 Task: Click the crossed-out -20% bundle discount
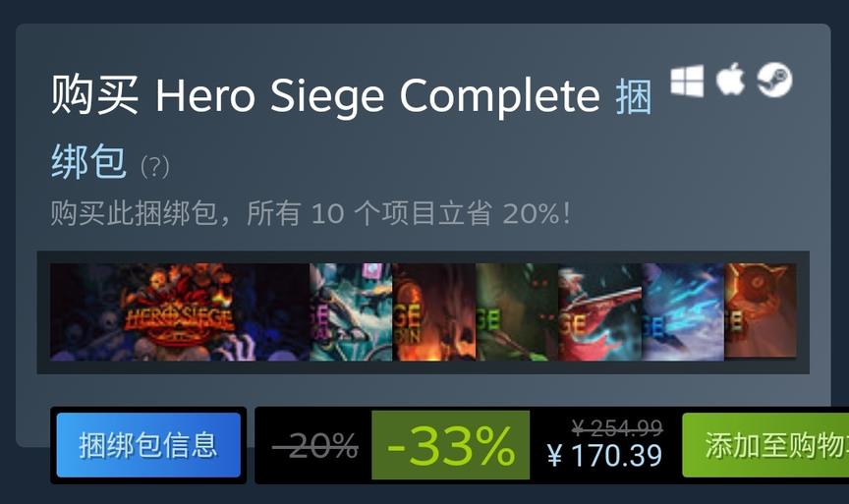pyautogui.click(x=315, y=445)
